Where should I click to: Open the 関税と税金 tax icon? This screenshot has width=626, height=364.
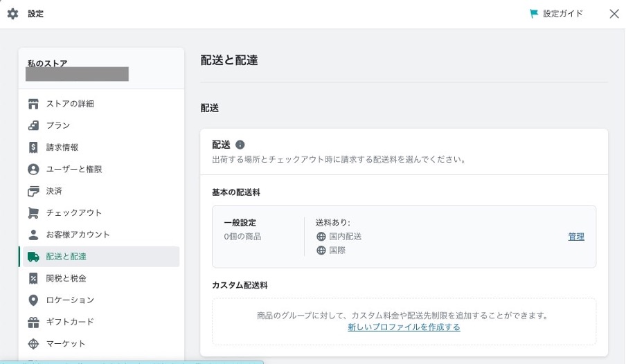[33, 278]
